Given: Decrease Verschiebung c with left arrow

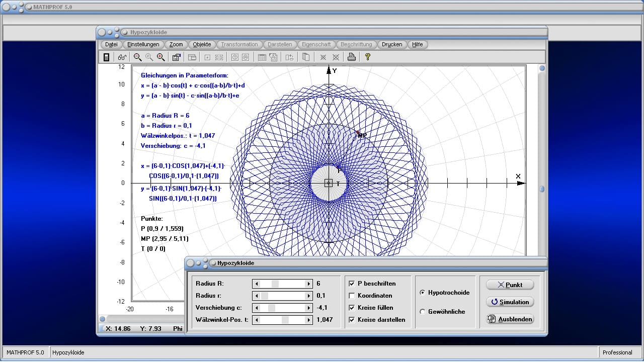Looking at the screenshot, I should pos(256,308).
